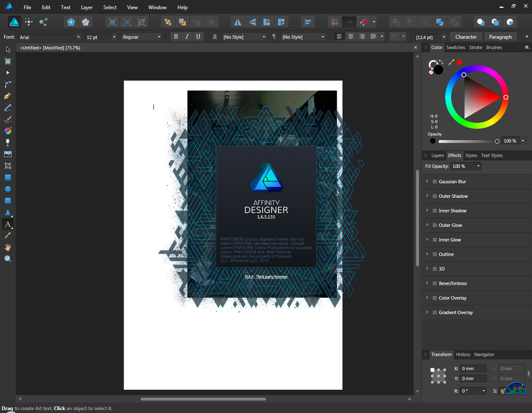
Task: Click the snapping magnet icon
Action: pyautogui.click(x=364, y=22)
